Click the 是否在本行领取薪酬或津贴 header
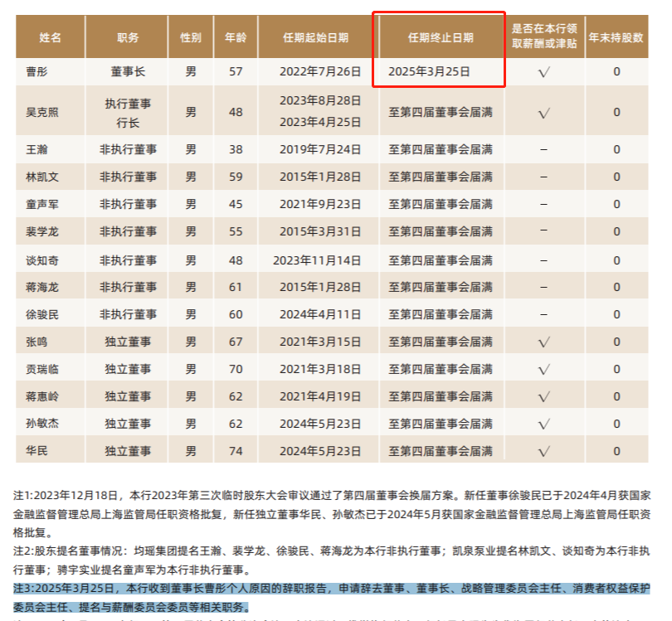The width and height of the screenshot is (672, 621). point(544,38)
